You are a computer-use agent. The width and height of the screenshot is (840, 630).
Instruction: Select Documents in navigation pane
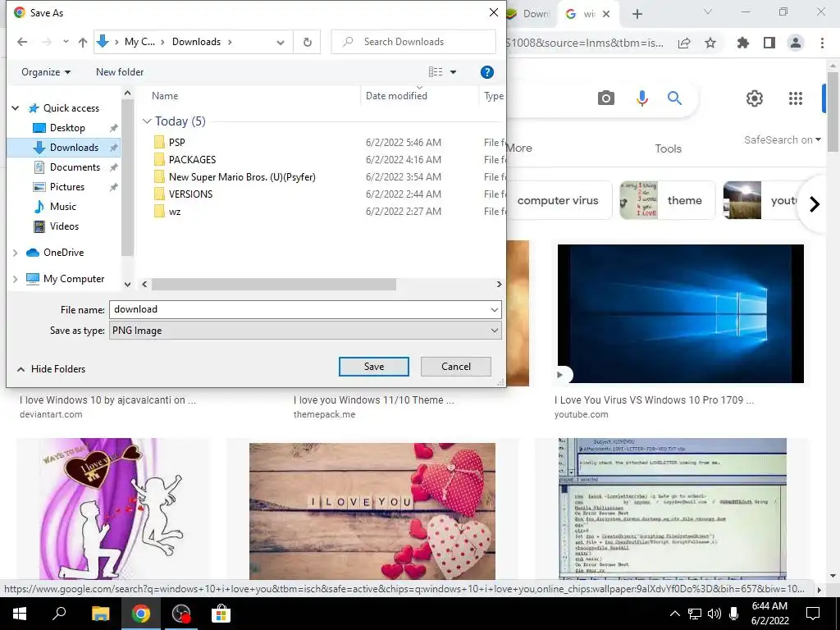[75, 167]
